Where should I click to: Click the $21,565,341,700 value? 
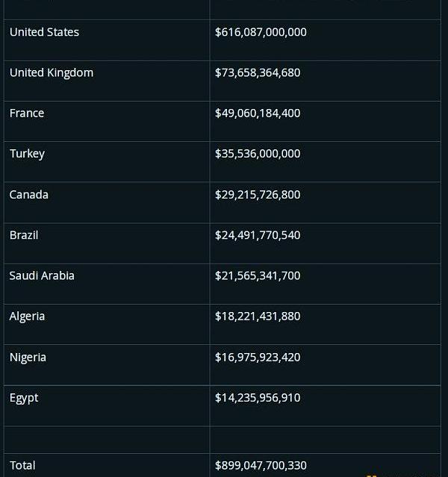[x=258, y=275]
